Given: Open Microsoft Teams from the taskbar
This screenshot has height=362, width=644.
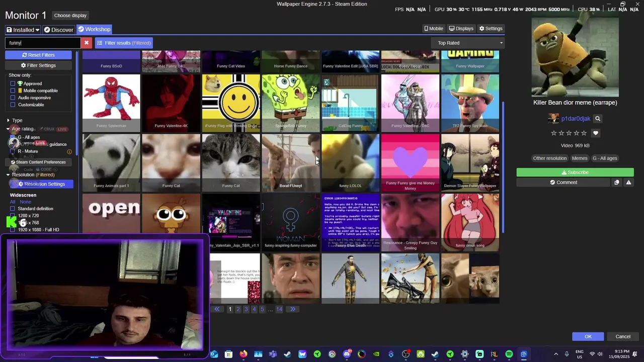Looking at the screenshot, I should coord(273,354).
